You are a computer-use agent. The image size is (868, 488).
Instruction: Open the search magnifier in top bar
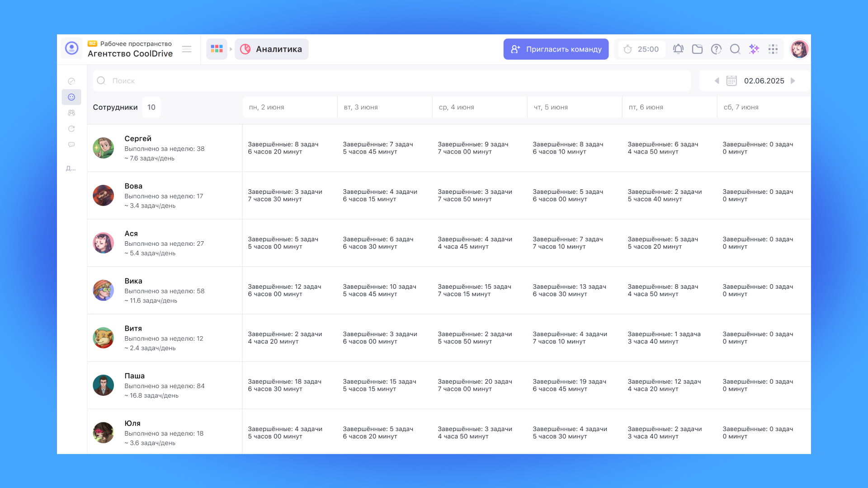(x=735, y=49)
